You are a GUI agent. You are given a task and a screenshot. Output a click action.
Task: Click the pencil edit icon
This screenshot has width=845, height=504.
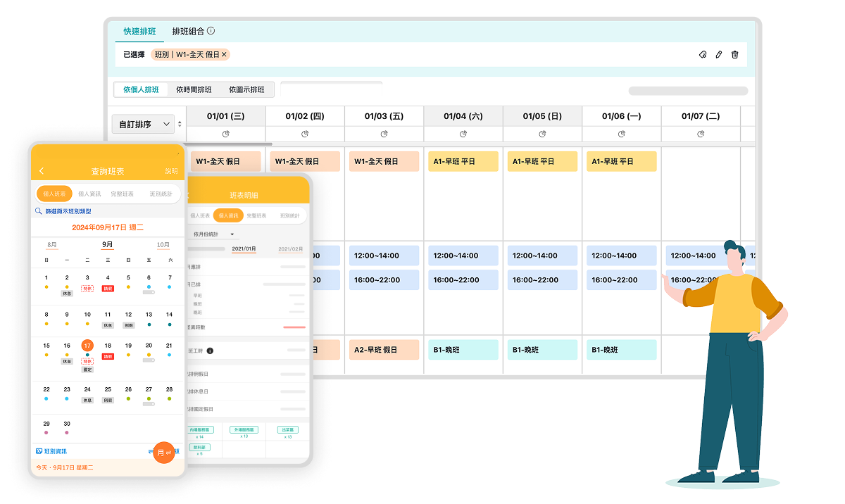718,55
